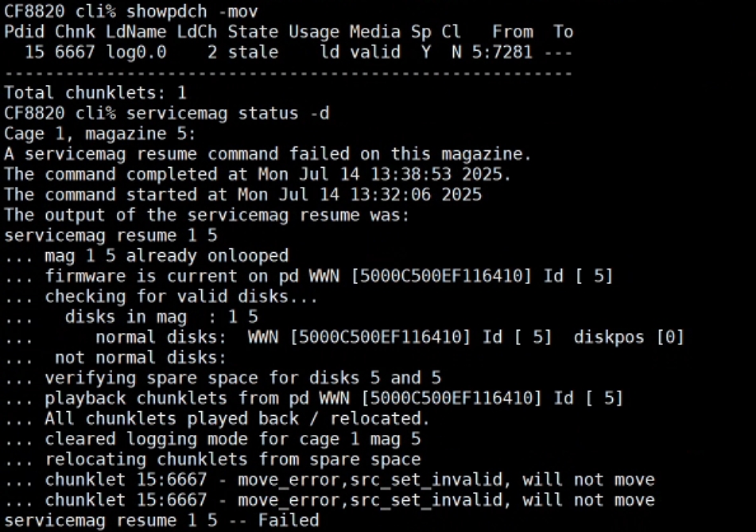756x532 pixels.
Task: Click the "stale" state value
Action: [x=253, y=52]
